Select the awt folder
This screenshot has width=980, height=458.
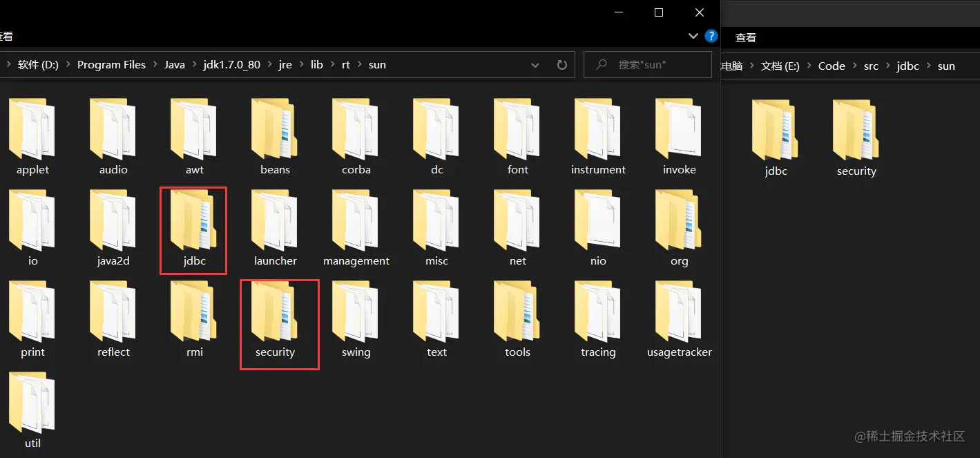tap(194, 137)
